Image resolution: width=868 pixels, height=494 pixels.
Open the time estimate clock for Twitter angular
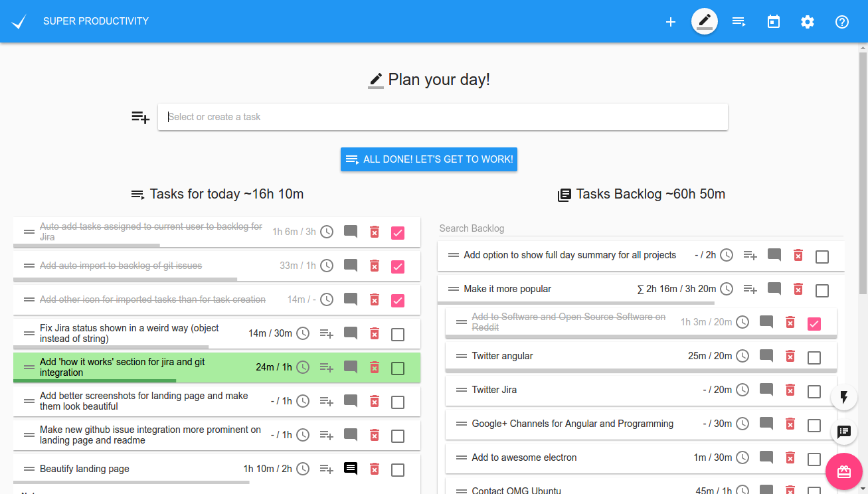pyautogui.click(x=742, y=356)
